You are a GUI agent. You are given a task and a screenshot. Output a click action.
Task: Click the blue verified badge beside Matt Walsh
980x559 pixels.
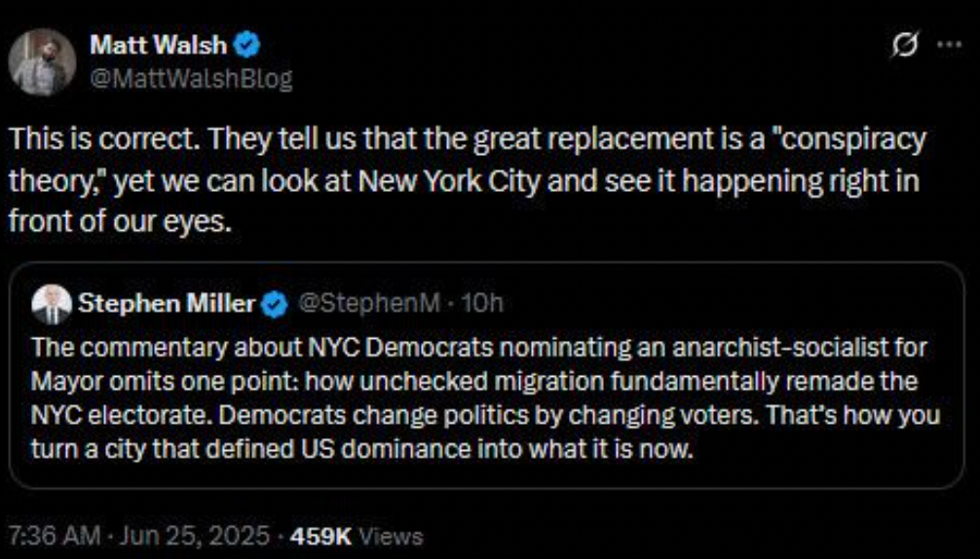[248, 45]
